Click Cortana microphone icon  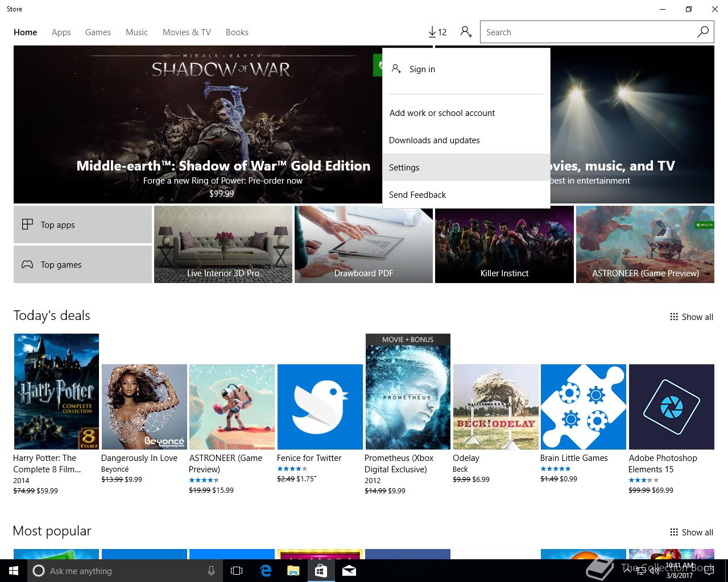pyautogui.click(x=211, y=571)
